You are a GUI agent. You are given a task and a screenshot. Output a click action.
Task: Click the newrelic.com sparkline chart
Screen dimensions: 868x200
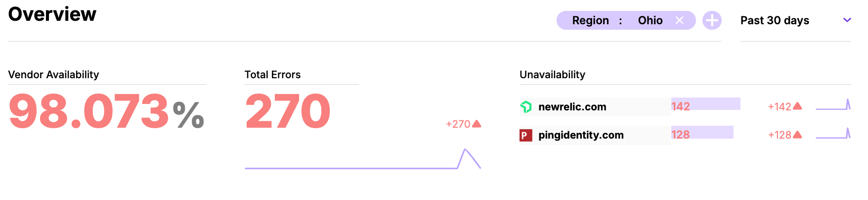(x=833, y=105)
